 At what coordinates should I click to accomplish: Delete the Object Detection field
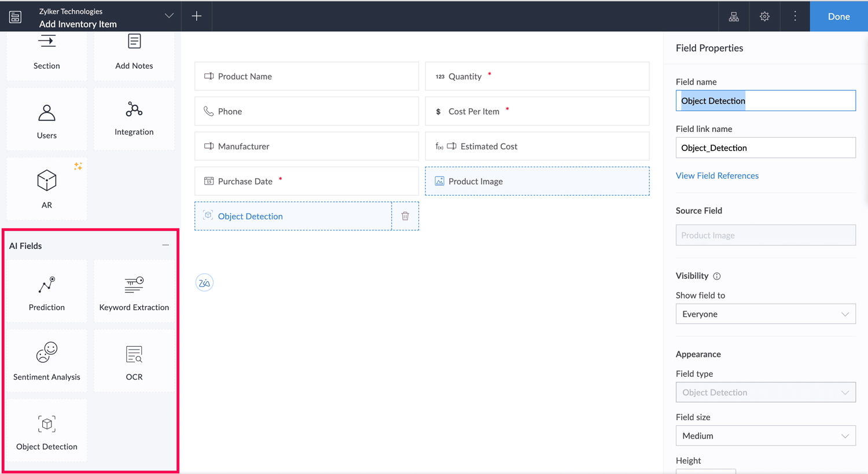(x=405, y=215)
